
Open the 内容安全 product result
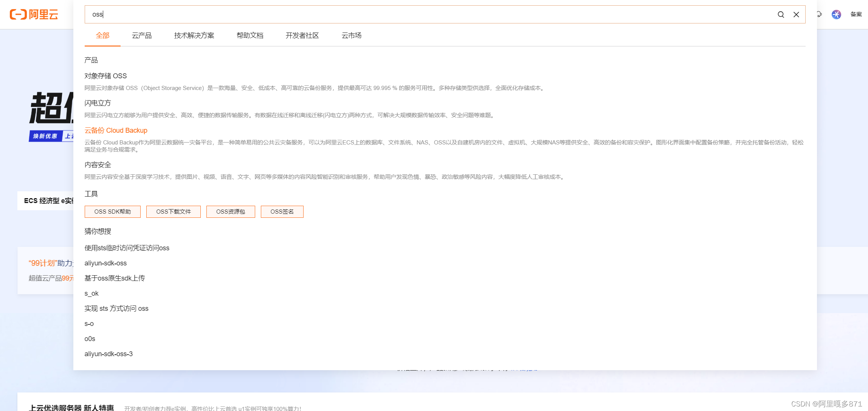98,165
